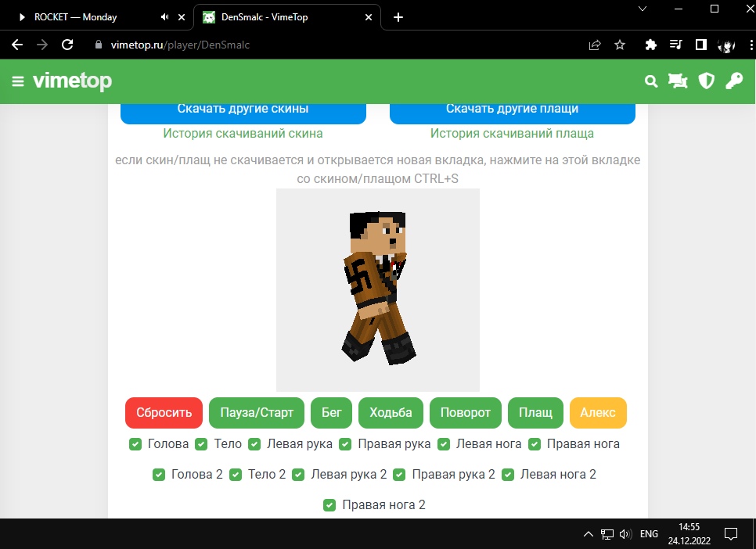This screenshot has height=549, width=756.
Task: Click the key login icon
Action: tap(733, 81)
